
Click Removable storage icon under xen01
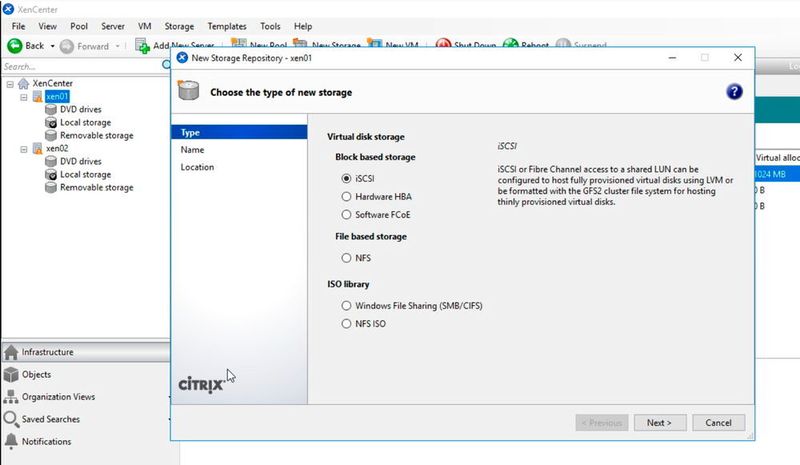(x=51, y=135)
